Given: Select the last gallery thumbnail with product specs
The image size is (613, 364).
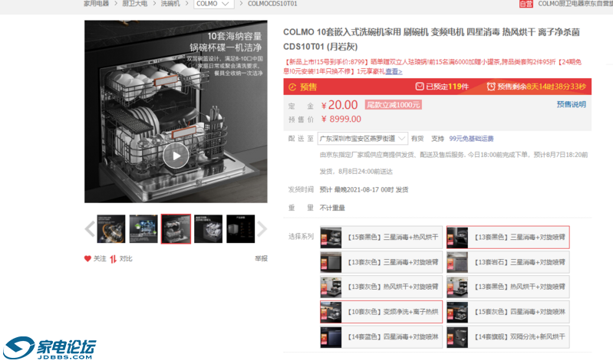Looking at the screenshot, I should 240,228.
